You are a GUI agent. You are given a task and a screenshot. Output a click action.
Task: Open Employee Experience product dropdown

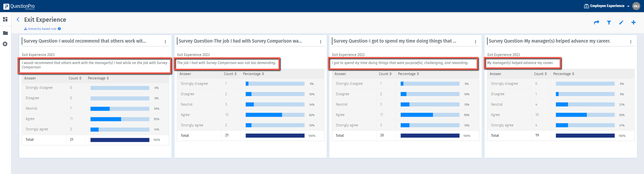click(x=607, y=6)
